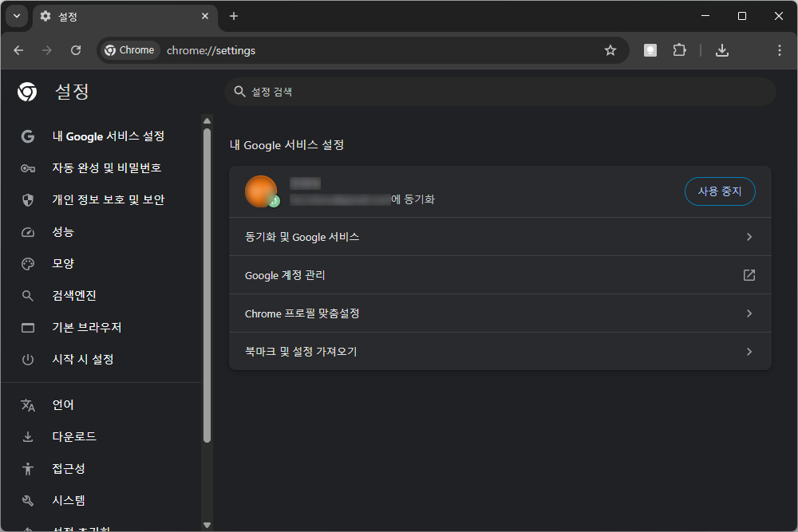Click the download arrow icon in sidebar
798x532 pixels.
tap(28, 437)
